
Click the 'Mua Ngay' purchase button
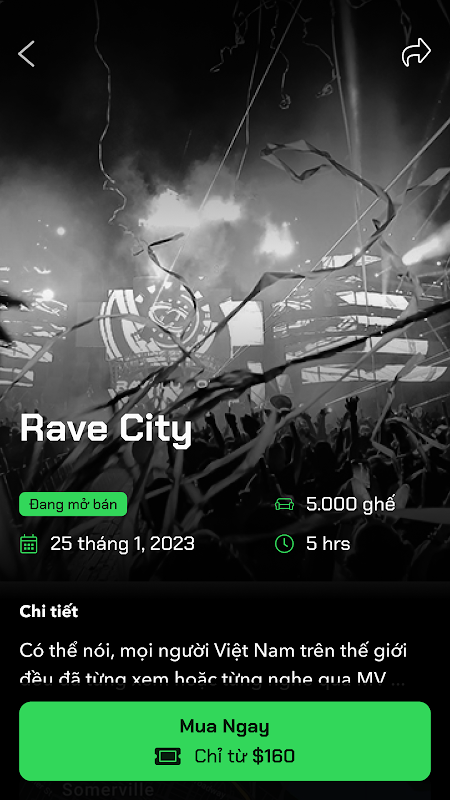click(x=225, y=741)
